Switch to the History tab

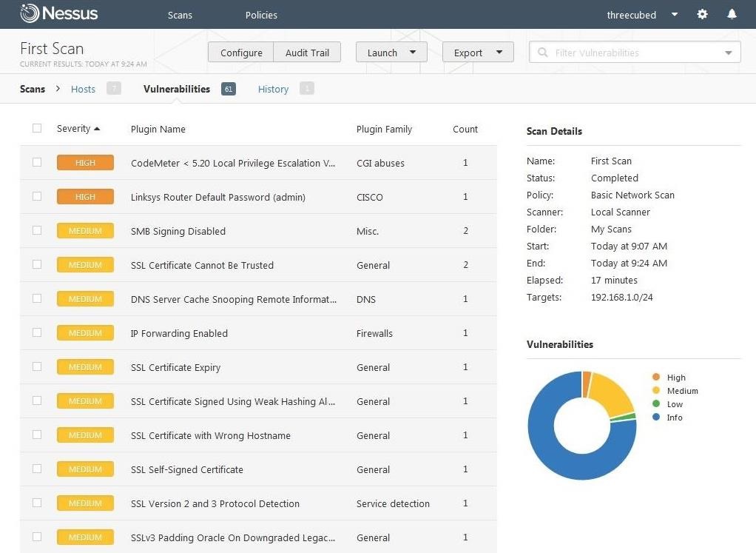[273, 90]
